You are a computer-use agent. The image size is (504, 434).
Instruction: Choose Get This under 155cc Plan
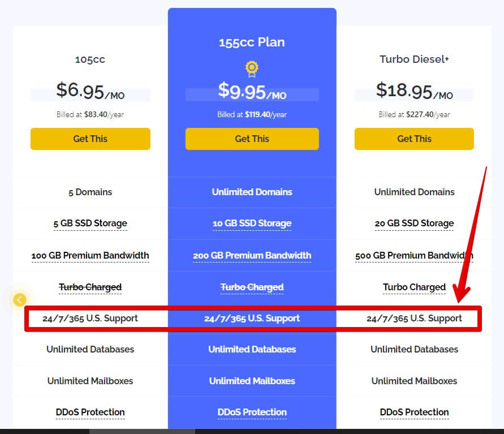pos(252,139)
